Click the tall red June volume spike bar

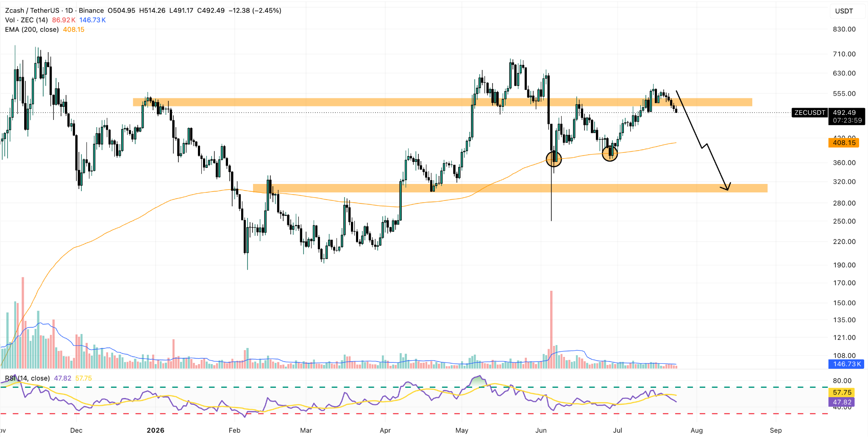[551, 329]
